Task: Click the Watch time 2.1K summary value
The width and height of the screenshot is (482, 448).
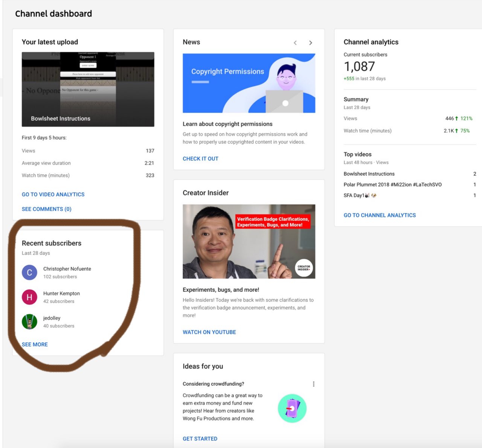Action: (449, 131)
